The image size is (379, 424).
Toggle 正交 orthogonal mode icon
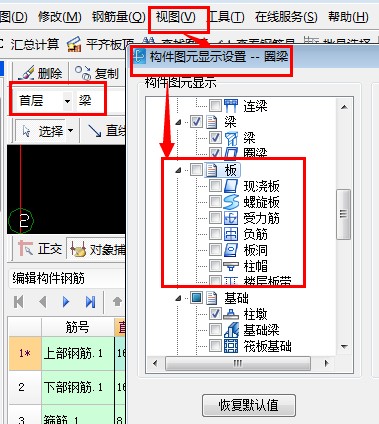pos(25,248)
